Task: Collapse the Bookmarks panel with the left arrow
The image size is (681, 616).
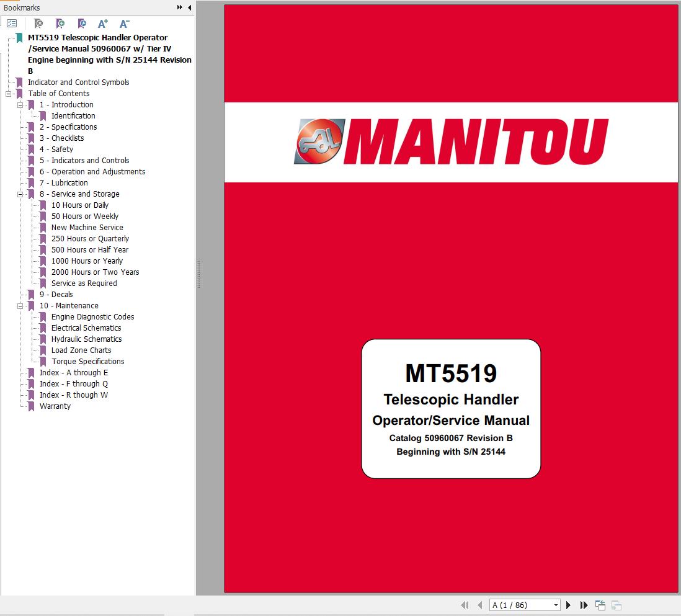Action: [x=190, y=7]
